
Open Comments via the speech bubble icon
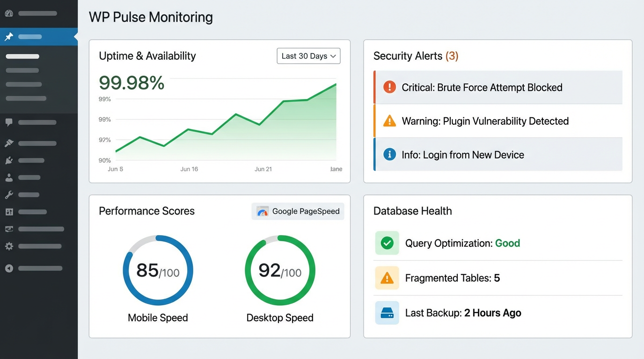(8, 122)
